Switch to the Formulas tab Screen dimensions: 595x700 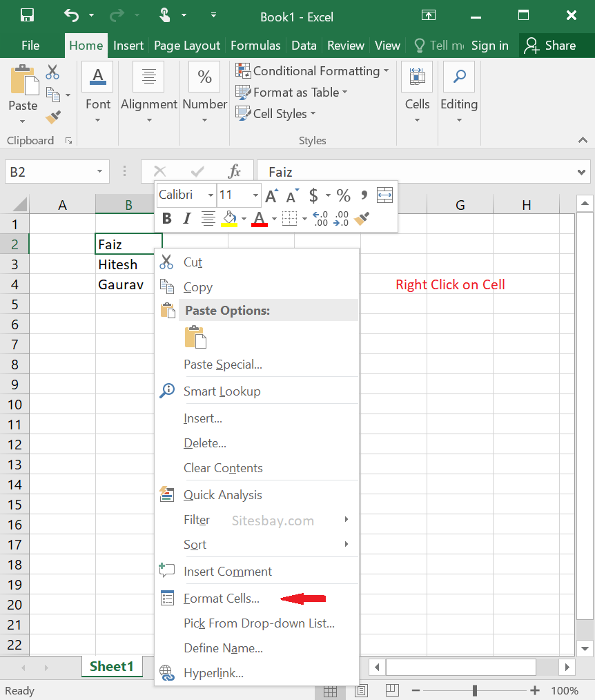click(255, 46)
